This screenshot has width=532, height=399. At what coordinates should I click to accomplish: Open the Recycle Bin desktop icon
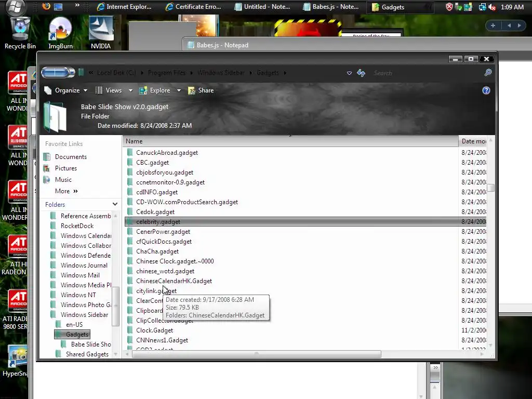tap(20, 32)
